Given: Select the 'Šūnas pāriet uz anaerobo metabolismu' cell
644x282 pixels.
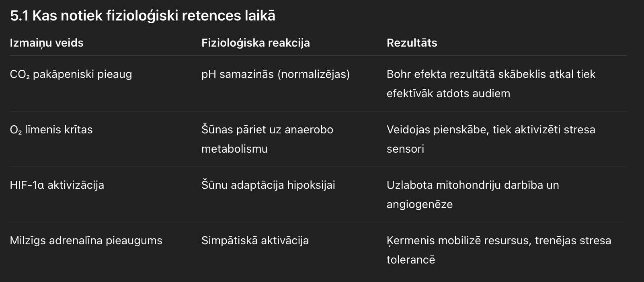Looking at the screenshot, I should [267, 139].
